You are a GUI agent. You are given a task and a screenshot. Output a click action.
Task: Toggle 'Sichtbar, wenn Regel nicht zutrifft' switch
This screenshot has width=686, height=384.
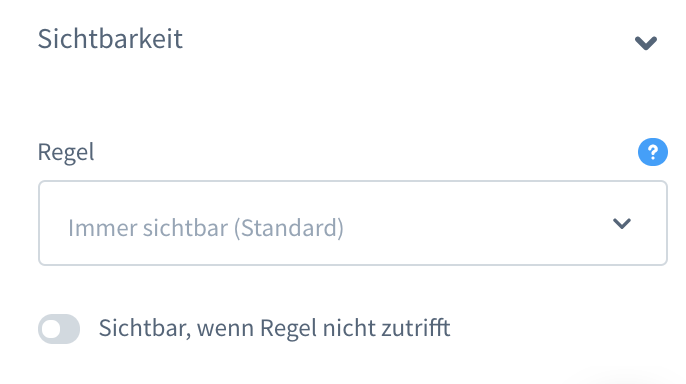point(59,329)
